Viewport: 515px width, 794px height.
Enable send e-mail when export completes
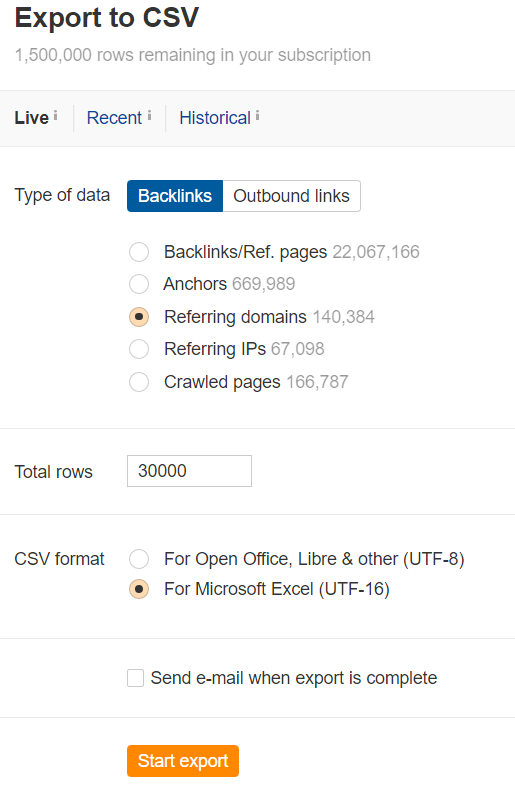point(135,678)
